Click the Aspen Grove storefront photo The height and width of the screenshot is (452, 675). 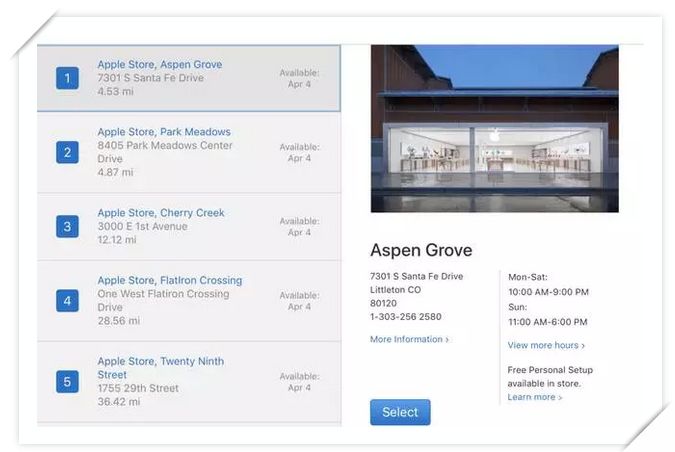click(x=494, y=128)
